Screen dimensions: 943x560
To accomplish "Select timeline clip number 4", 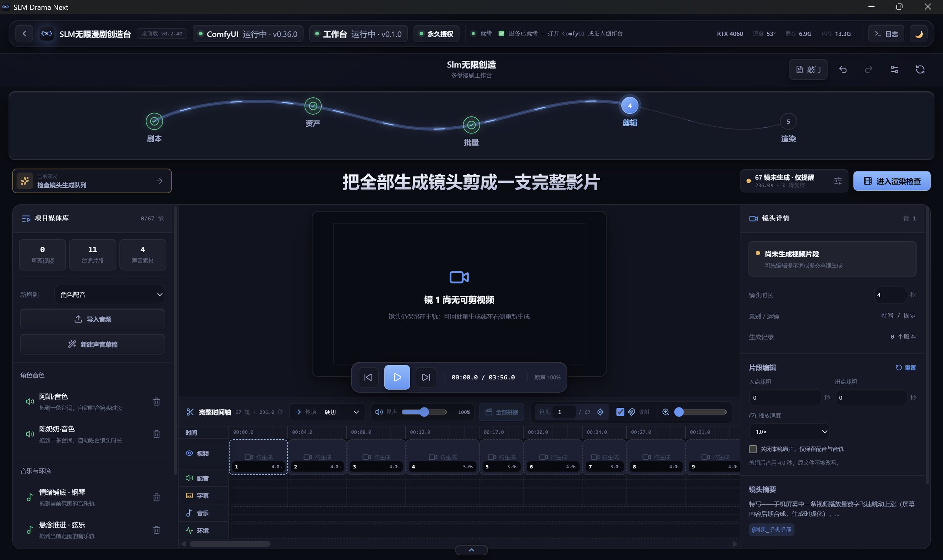I will pos(442,457).
